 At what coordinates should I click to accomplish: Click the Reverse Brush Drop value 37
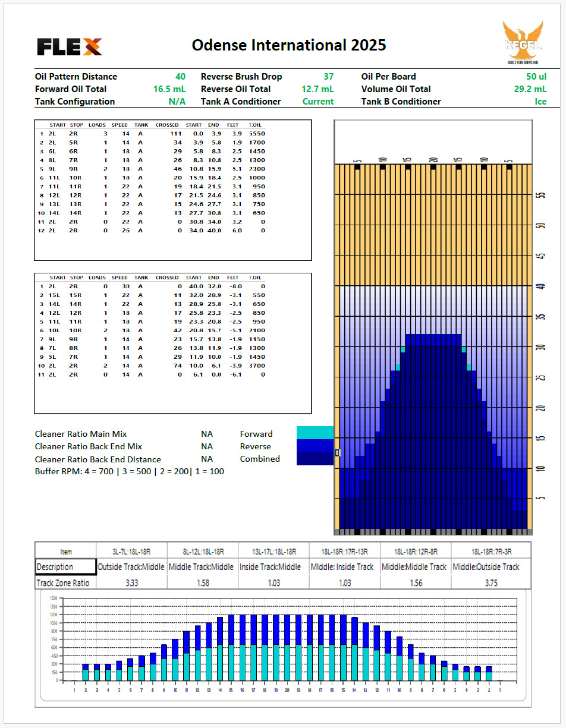click(328, 77)
